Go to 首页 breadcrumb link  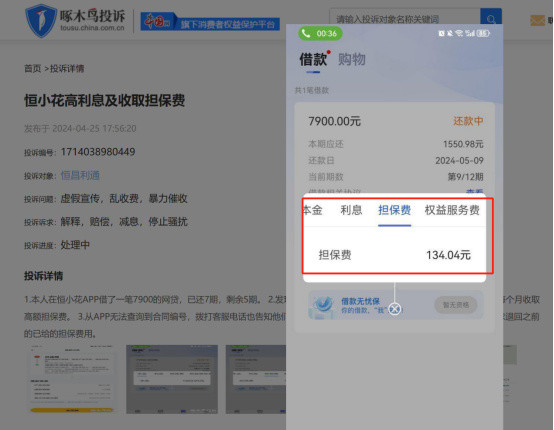click(33, 68)
